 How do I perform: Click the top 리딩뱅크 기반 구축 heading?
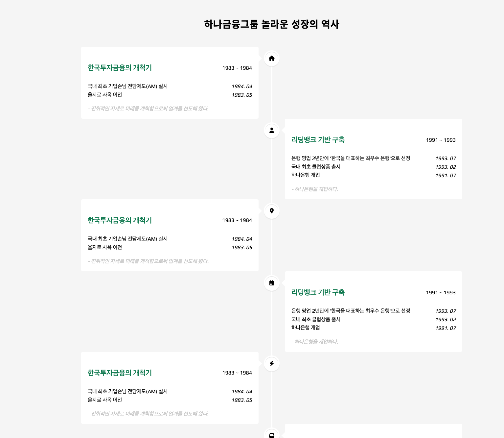tap(318, 140)
